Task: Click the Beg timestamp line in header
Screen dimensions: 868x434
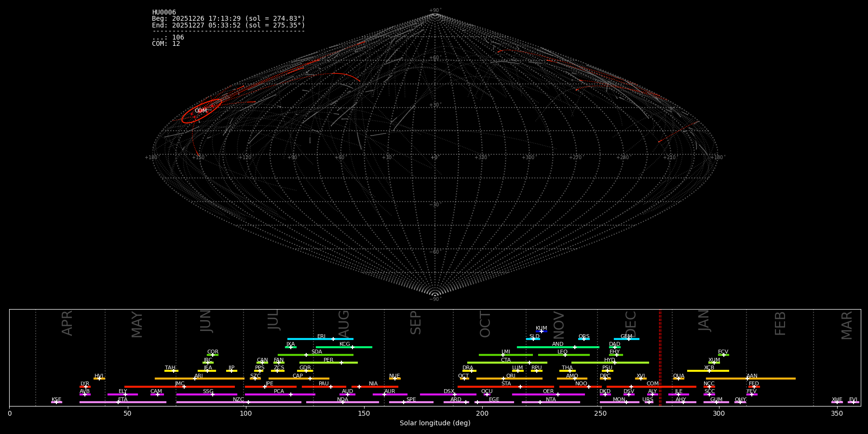Action: tap(229, 19)
